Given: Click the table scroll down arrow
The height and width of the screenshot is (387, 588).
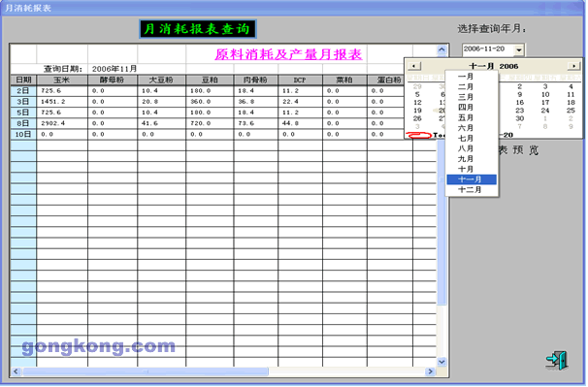Looking at the screenshot, I should 441,362.
